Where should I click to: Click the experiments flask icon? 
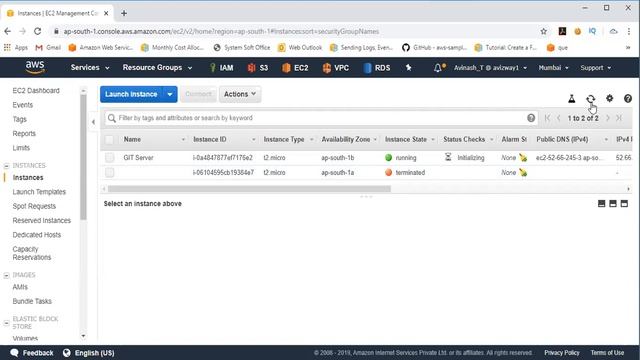pos(571,98)
